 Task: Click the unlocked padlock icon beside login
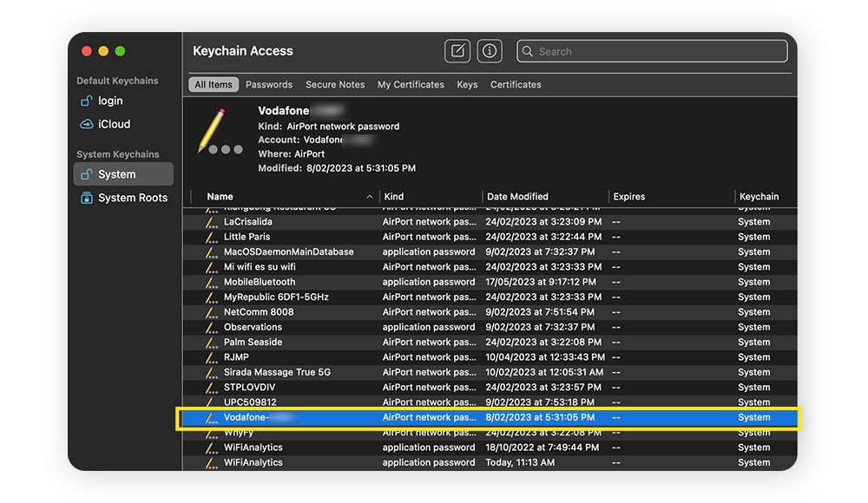pyautogui.click(x=86, y=101)
